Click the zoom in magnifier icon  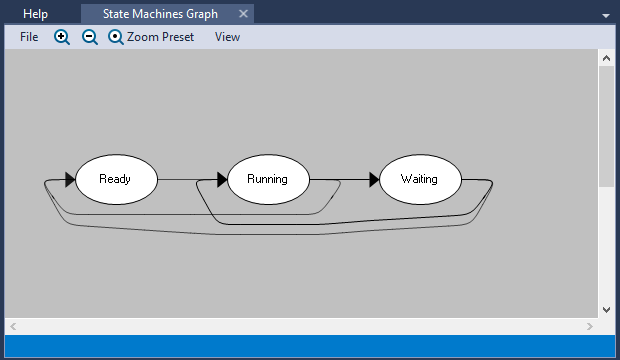coord(62,37)
